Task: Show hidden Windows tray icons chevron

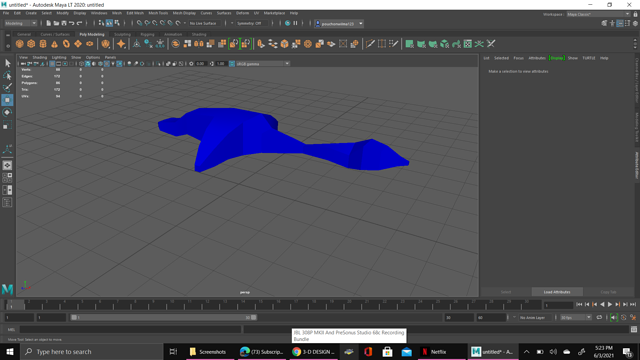Action: point(527,352)
